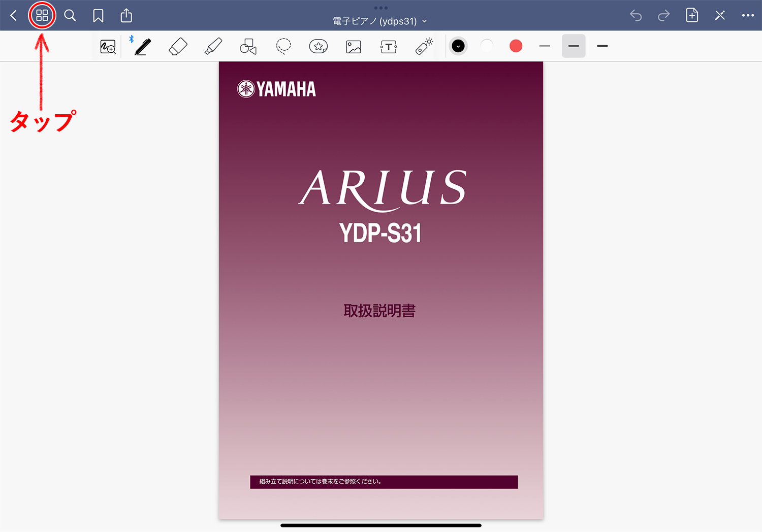Tap the YAMAHA logo on the cover
The height and width of the screenshot is (532, 762).
[x=276, y=89]
